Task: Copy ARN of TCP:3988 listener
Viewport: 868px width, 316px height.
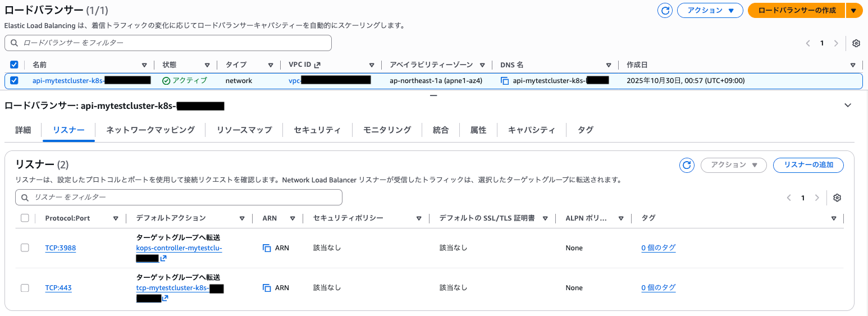Action: (x=267, y=248)
